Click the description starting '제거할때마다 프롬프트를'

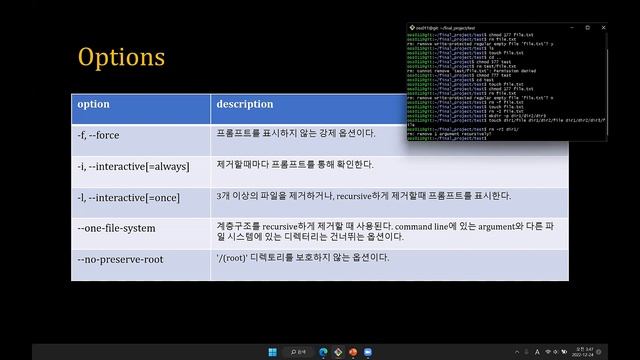(295, 164)
